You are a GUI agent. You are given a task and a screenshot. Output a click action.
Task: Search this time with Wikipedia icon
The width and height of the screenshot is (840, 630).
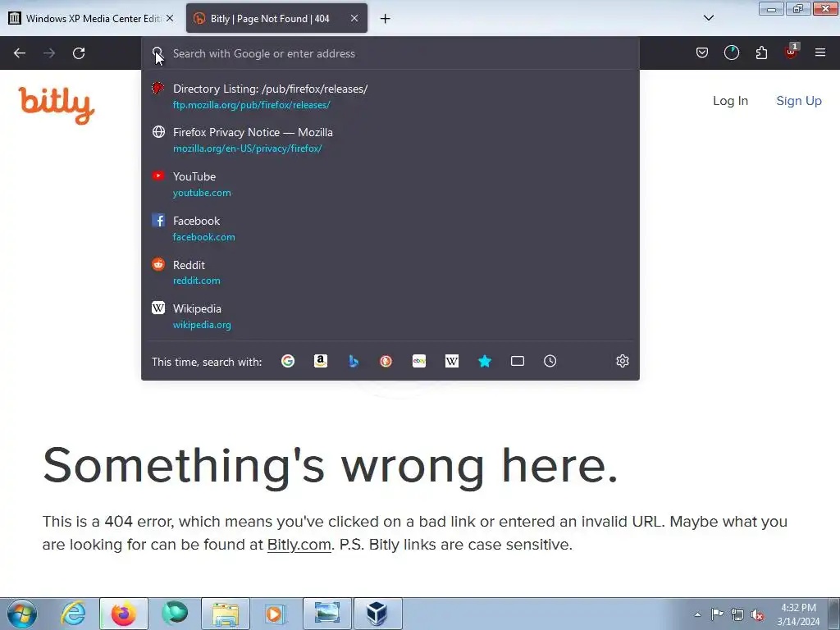[452, 361]
